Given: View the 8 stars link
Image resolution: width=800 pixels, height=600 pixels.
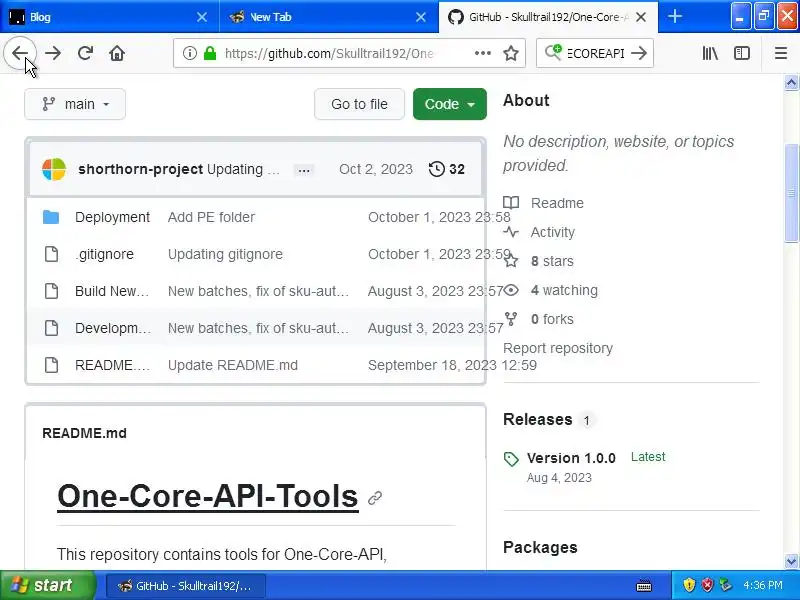Looking at the screenshot, I should click(552, 261).
